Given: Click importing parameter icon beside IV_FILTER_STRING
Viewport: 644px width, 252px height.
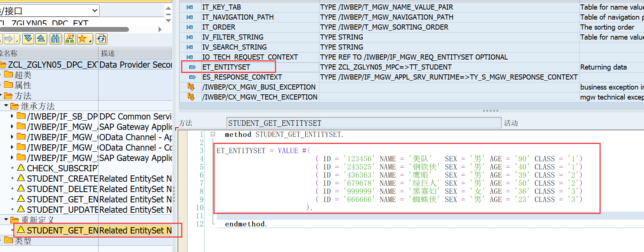Looking at the screenshot, I should [190, 37].
